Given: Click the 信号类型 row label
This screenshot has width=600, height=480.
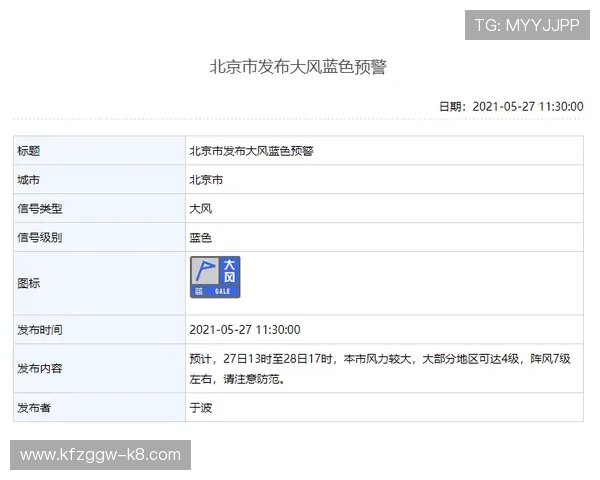Looking at the screenshot, I should [x=40, y=209].
